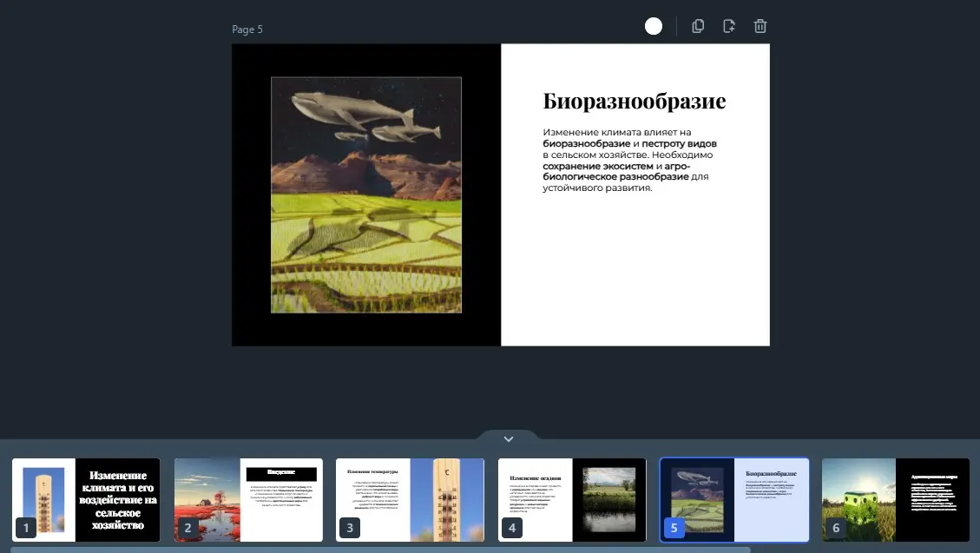Viewport: 980px width, 553px height.
Task: Open the white page background color circle
Action: [x=654, y=26]
